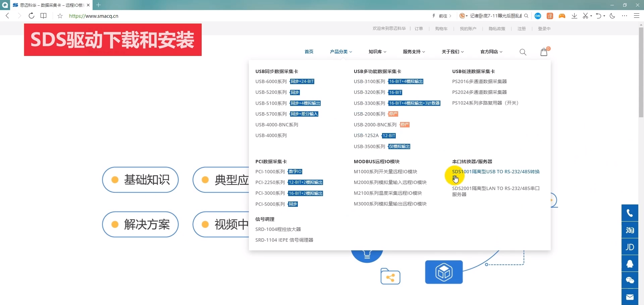The height and width of the screenshot is (305, 644).
Task: Open SDS2001隔离型LAN TO RS-232/485 item
Action: [x=496, y=191]
